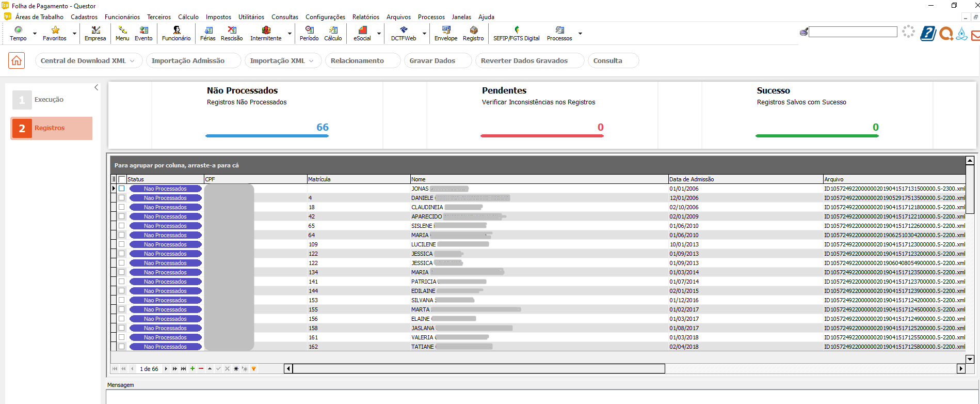Check the row checkbox for TATIANE
The image size is (980, 404).
click(122, 347)
